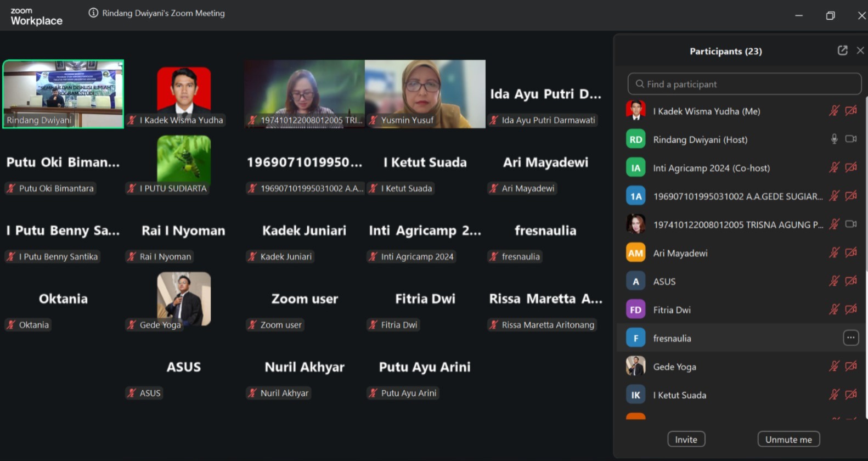This screenshot has width=868, height=461.
Task: Open more options for fresnaulia
Action: click(850, 338)
